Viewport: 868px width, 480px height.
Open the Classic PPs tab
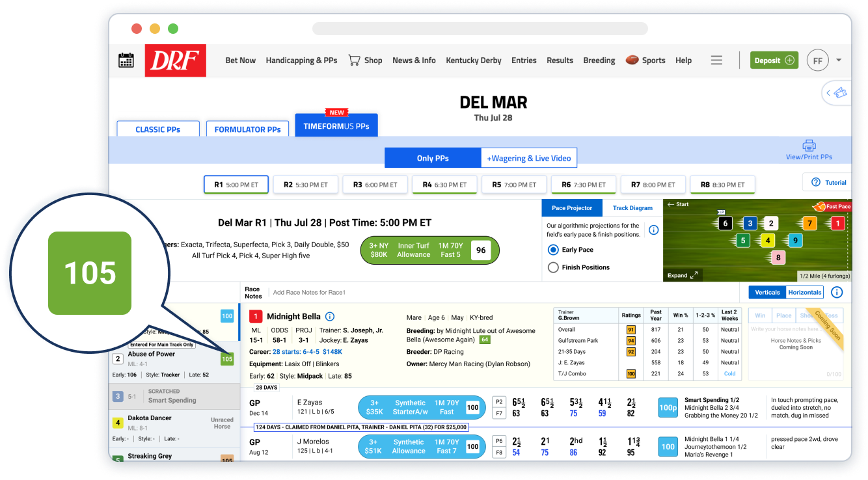(158, 129)
